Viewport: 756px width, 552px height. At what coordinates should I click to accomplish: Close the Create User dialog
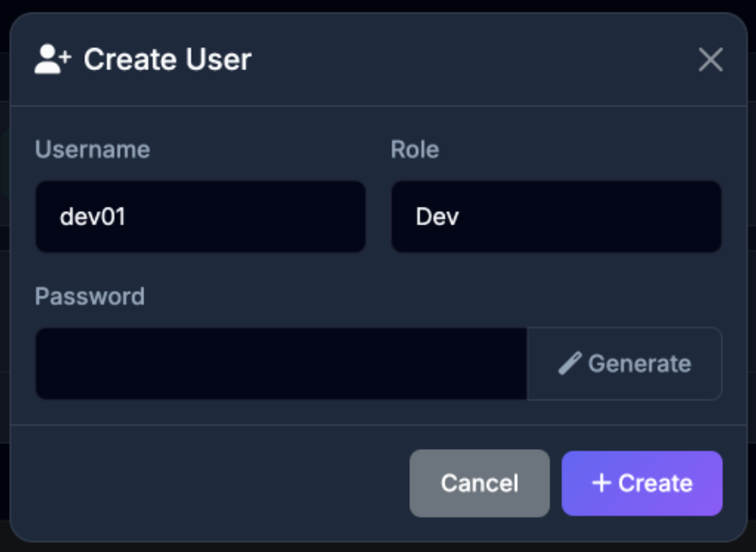pyautogui.click(x=710, y=60)
